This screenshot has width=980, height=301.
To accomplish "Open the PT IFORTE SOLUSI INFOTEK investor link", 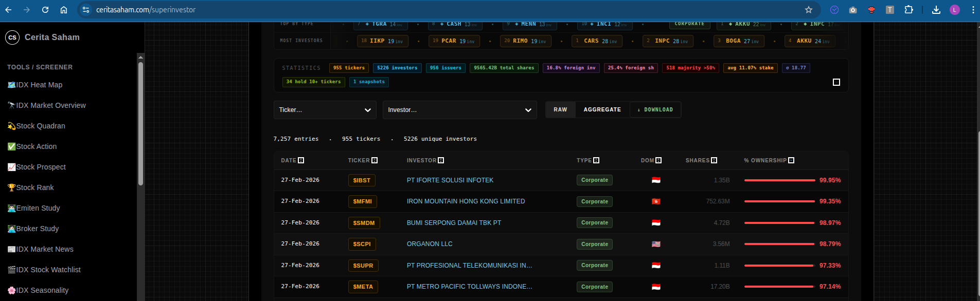I will pyautogui.click(x=450, y=180).
